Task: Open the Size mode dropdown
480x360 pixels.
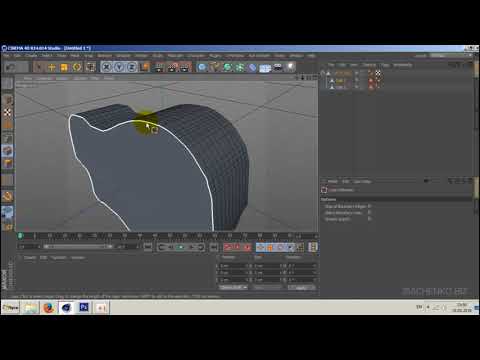Action: [268, 287]
